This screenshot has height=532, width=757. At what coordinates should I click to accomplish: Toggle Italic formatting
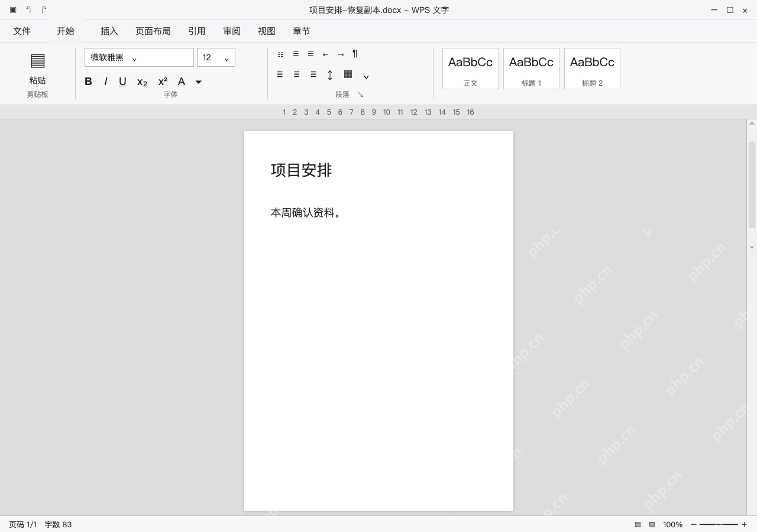pos(105,82)
